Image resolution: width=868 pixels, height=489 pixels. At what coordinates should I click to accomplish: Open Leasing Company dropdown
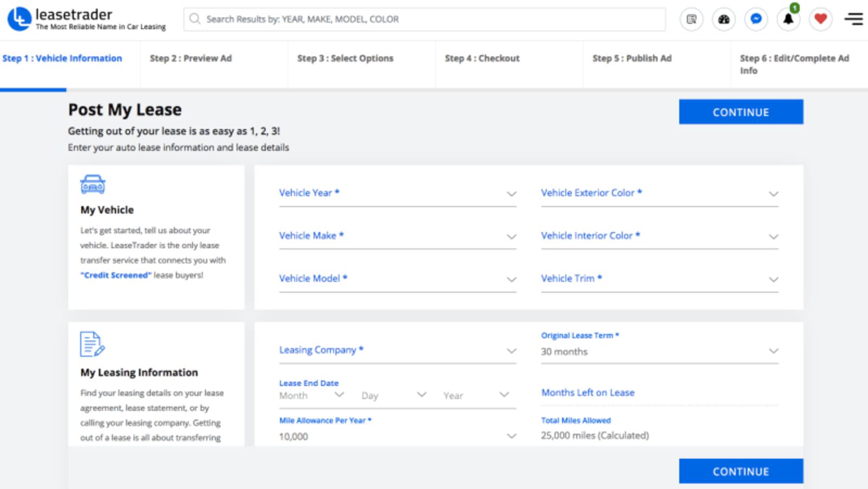[x=398, y=351]
